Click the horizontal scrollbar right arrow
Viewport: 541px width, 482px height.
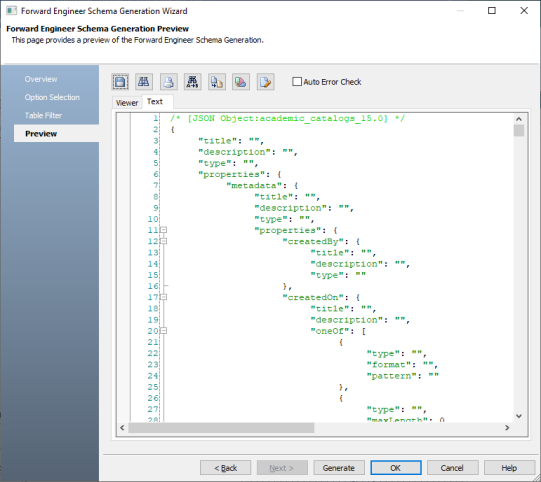(507, 428)
